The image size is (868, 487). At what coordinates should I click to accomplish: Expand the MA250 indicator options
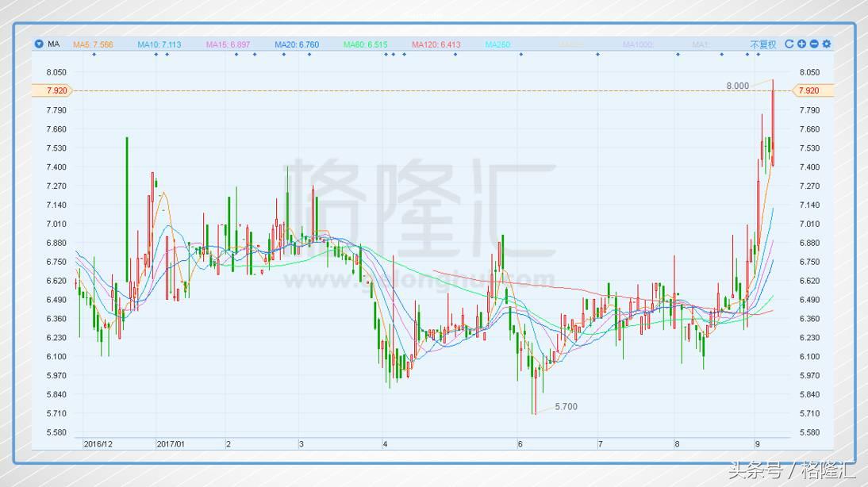coord(497,45)
